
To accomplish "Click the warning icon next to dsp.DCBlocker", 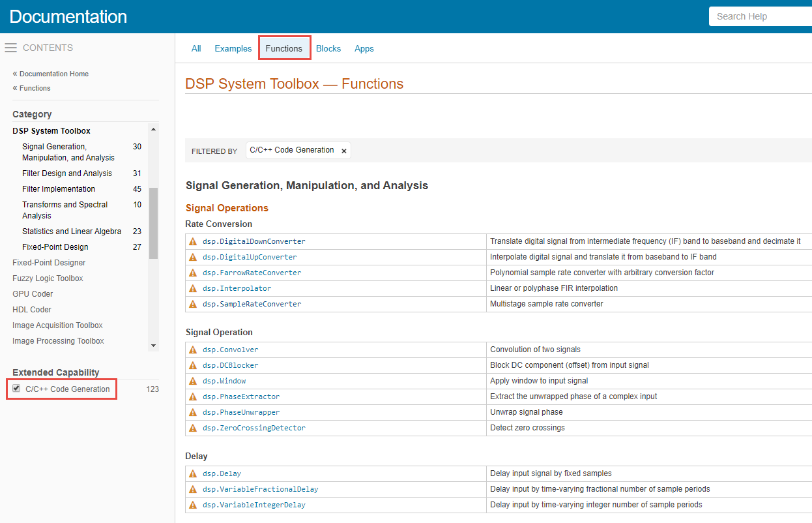I will [193, 365].
